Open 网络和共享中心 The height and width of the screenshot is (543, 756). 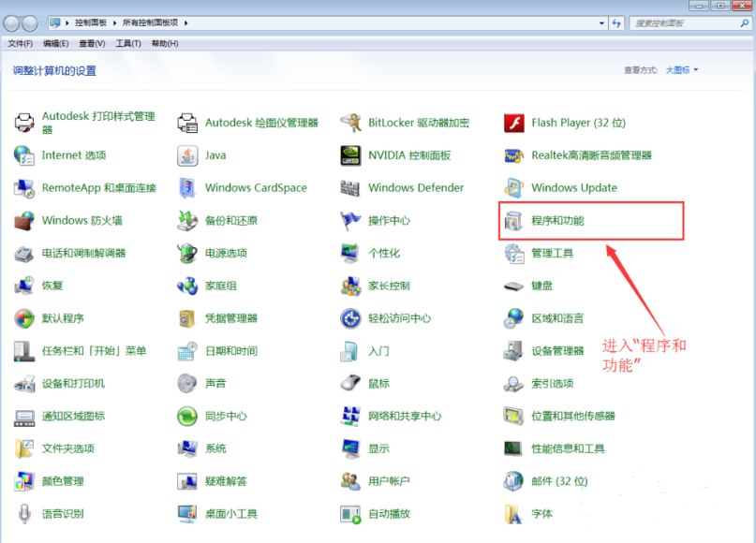[404, 416]
